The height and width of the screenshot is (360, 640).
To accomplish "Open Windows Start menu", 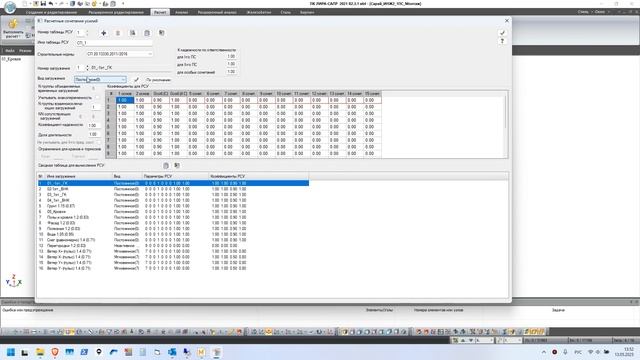I will point(11,352).
